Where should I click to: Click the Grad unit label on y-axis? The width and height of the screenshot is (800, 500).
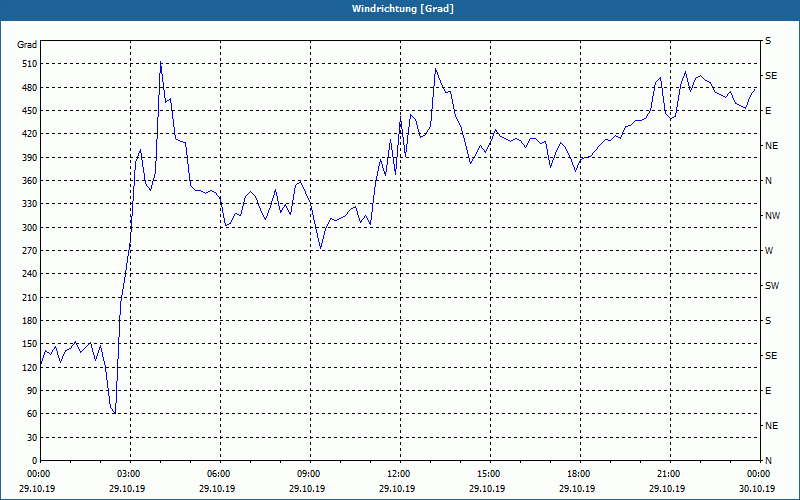coord(27,45)
